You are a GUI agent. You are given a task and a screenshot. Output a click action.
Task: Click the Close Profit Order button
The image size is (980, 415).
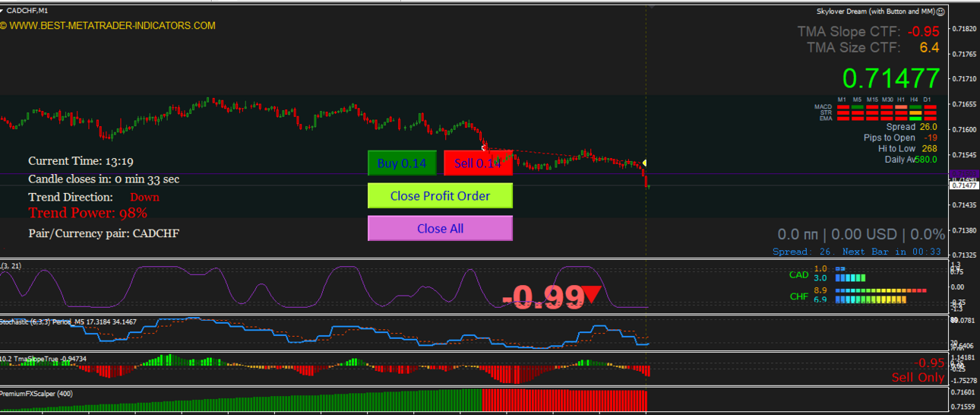point(440,195)
